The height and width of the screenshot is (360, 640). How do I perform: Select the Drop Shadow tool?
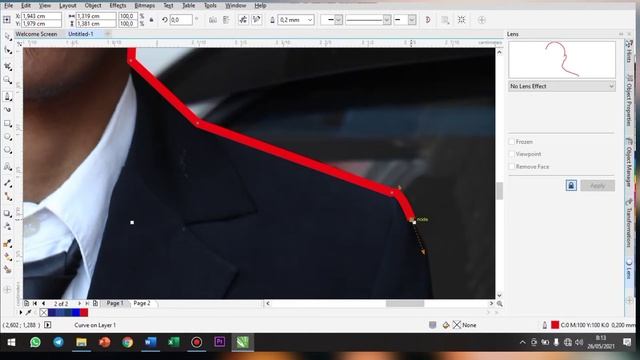coord(8,213)
